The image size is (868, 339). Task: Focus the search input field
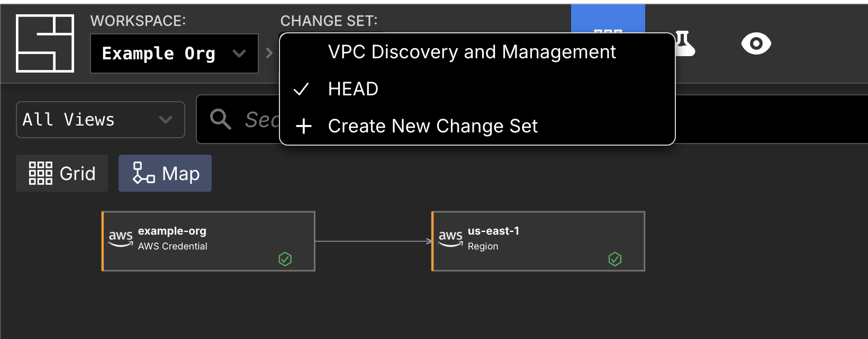[x=532, y=119]
